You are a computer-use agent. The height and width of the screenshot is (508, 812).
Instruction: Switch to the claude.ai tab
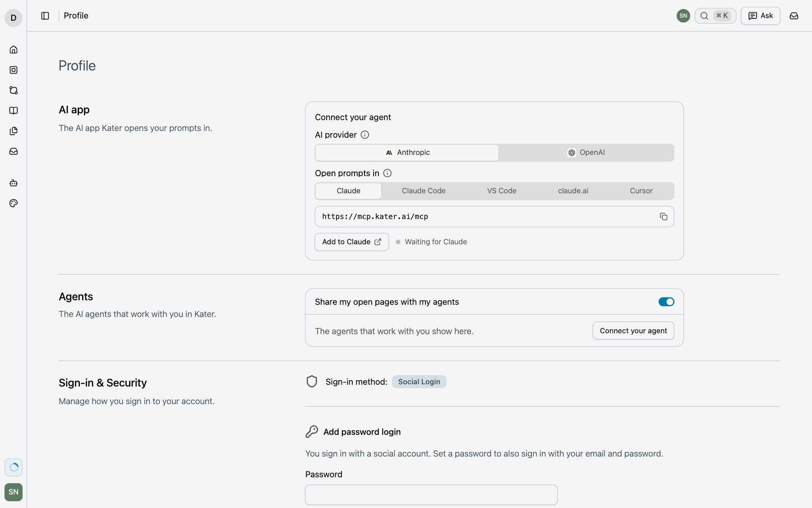(x=573, y=191)
